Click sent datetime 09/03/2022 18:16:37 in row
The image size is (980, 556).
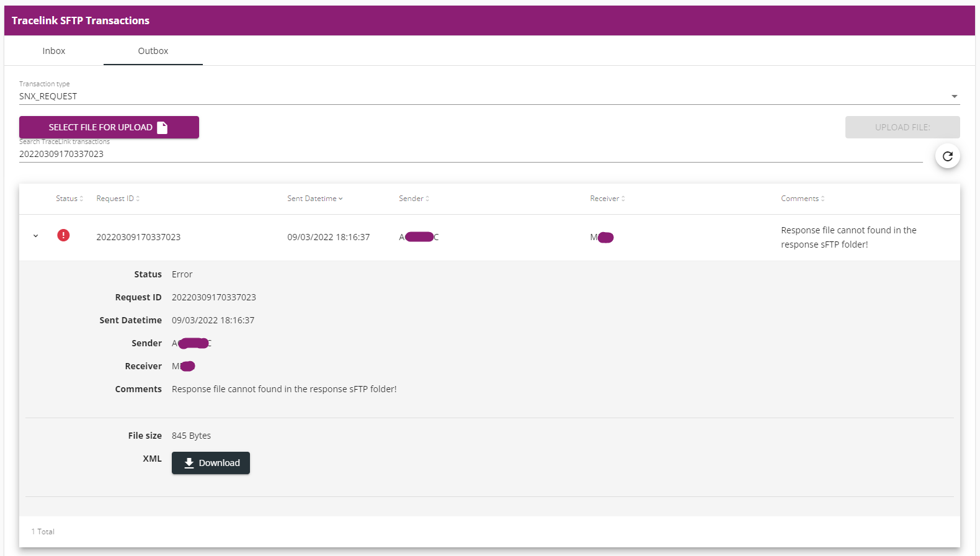tap(329, 237)
